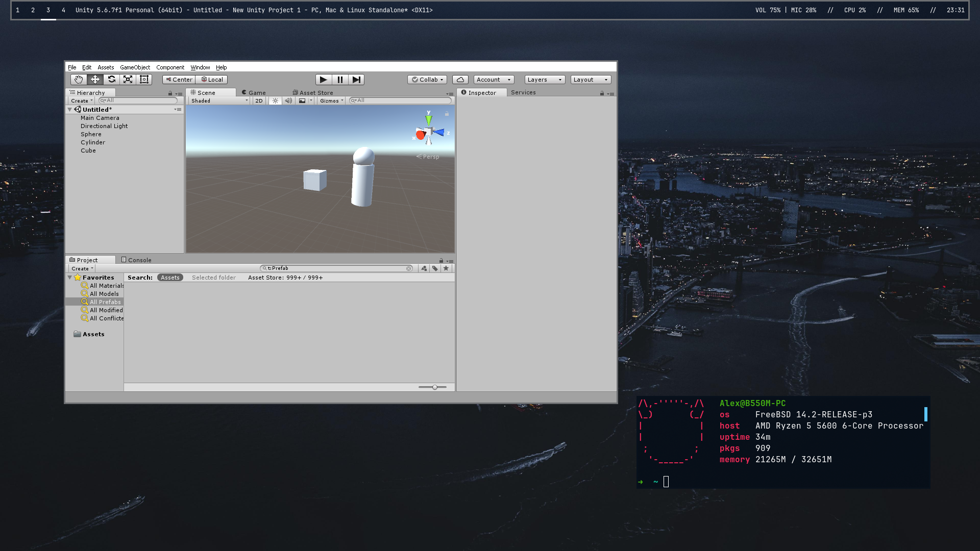Image resolution: width=980 pixels, height=551 pixels.
Task: Save search with star icon
Action: click(x=446, y=268)
